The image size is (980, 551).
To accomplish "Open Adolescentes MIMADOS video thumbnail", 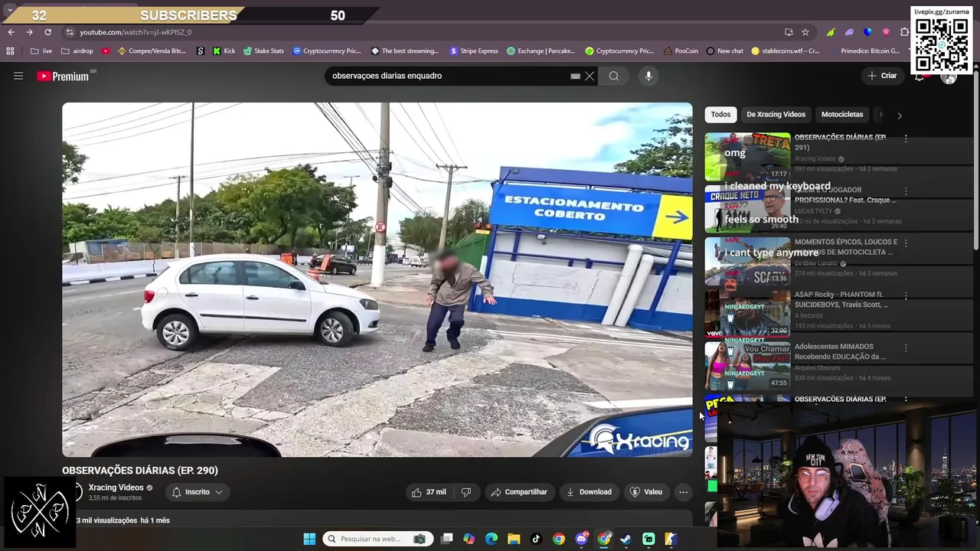I will pos(747,366).
